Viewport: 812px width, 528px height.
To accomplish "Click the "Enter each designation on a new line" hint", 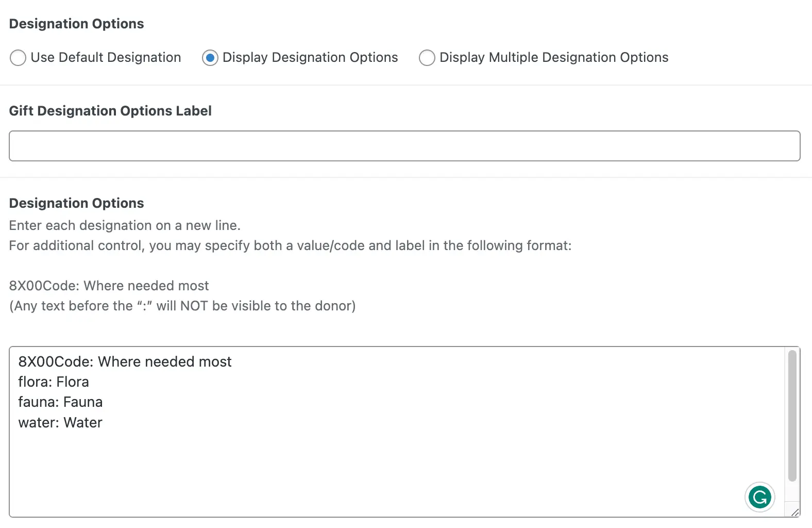I will [x=125, y=225].
